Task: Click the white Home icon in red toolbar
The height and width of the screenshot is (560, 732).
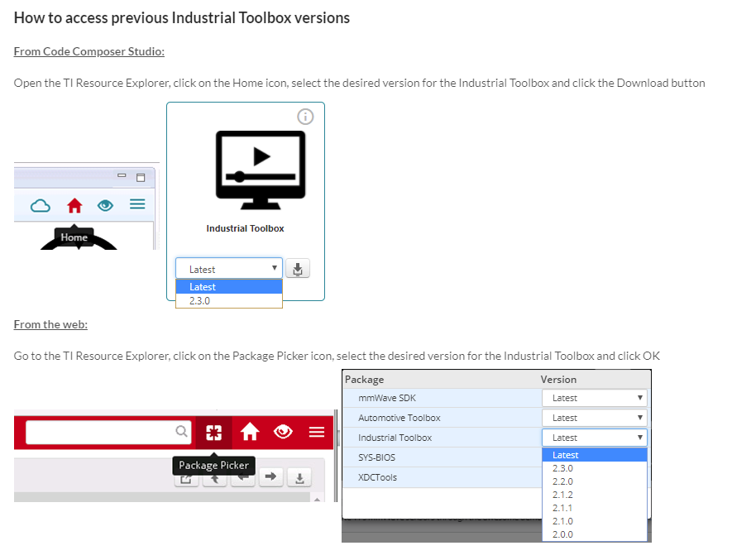Action: (x=250, y=432)
